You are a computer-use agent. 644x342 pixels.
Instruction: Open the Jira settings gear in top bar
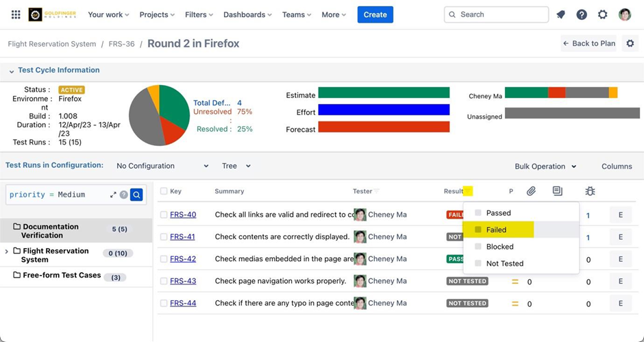tap(602, 14)
